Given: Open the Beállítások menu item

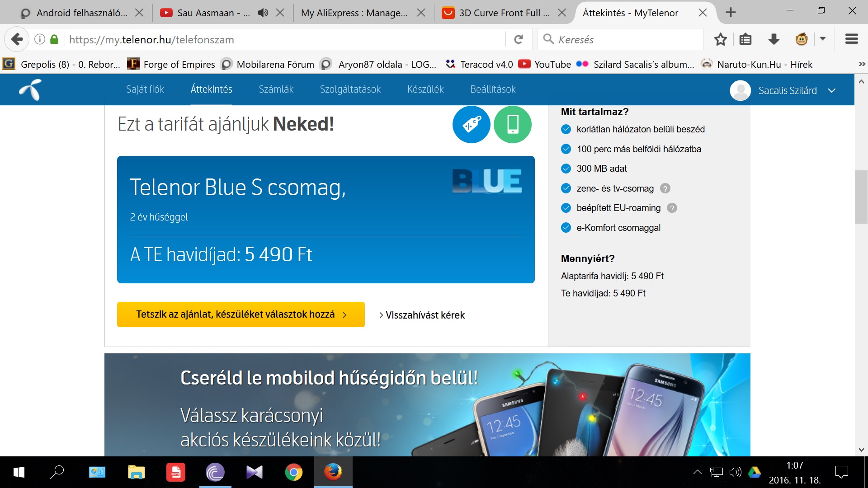Looking at the screenshot, I should coord(493,89).
